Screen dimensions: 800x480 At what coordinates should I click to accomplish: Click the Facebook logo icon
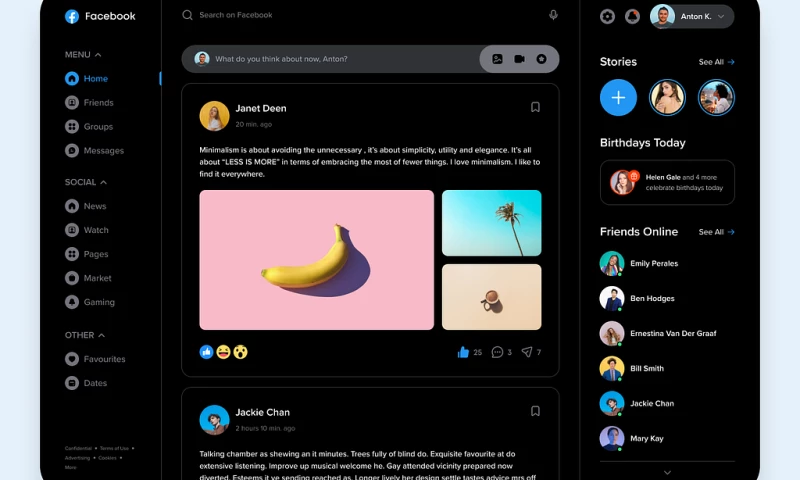point(72,16)
